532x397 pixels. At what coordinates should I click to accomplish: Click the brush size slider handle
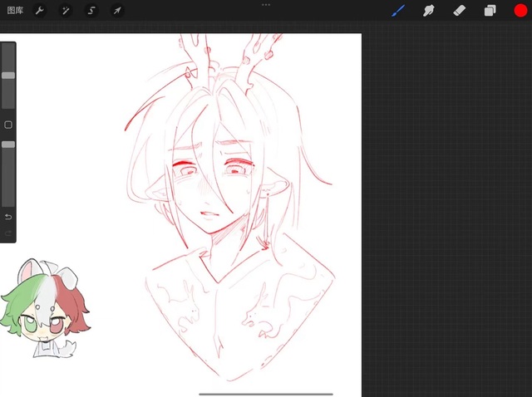[x=8, y=76]
